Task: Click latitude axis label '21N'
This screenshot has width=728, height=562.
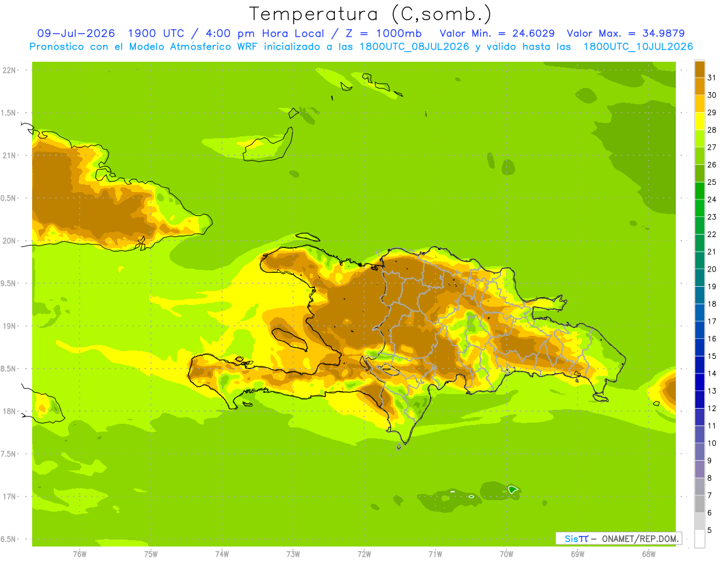Action: pos(8,156)
